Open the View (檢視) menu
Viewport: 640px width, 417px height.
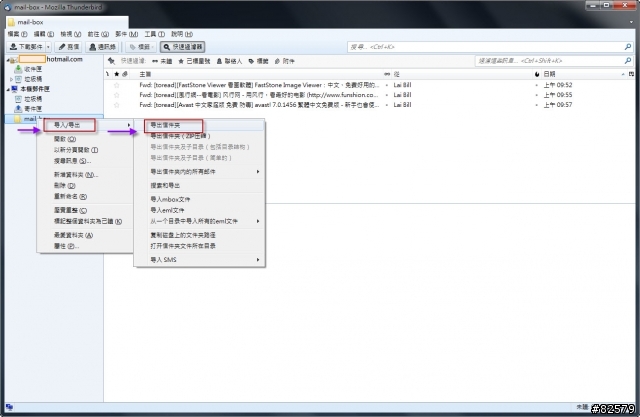[71, 34]
